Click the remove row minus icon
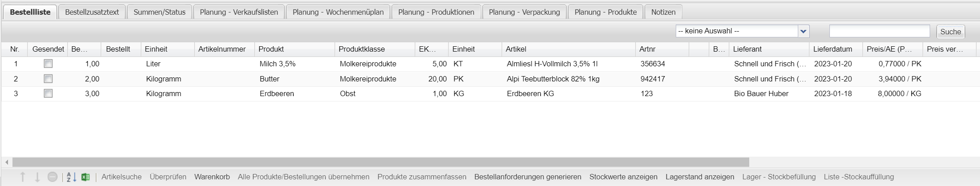Image resolution: width=980 pixels, height=186 pixels. pos(53,177)
